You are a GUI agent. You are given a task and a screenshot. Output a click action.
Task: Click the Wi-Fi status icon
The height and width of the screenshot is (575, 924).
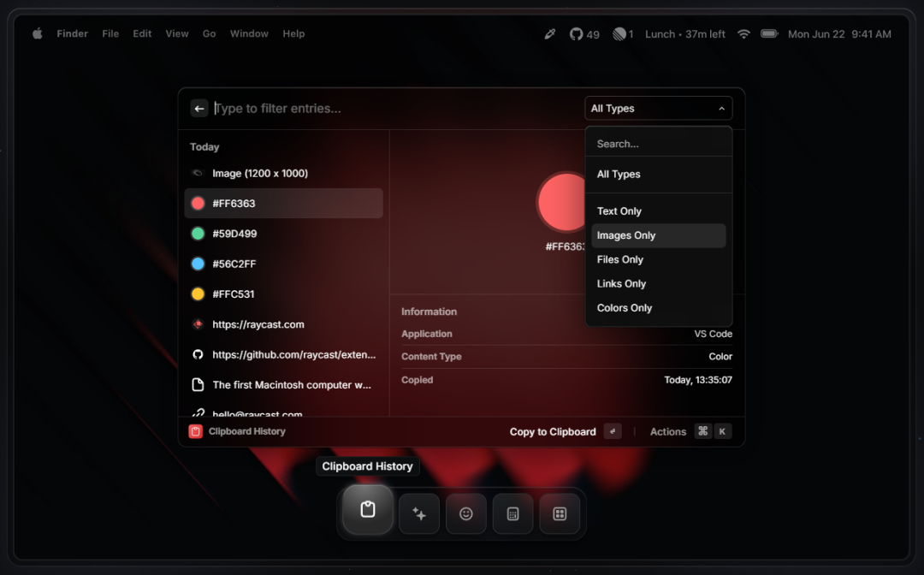(743, 34)
